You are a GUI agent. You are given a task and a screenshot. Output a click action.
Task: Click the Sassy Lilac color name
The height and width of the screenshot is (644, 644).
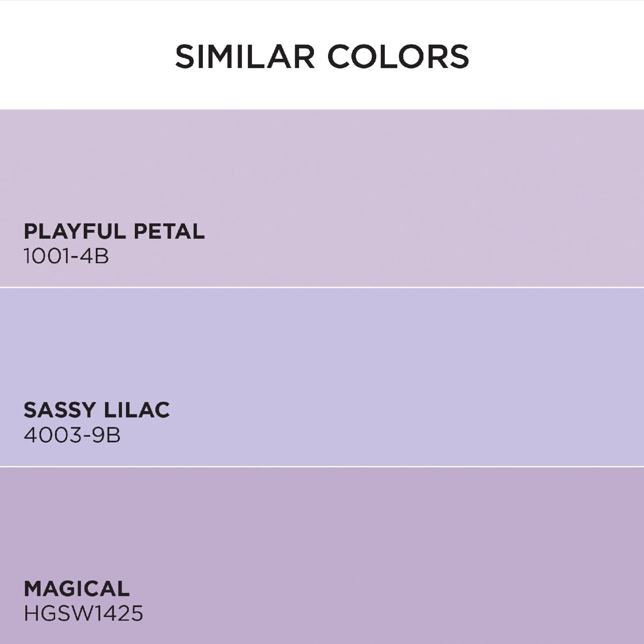(x=97, y=410)
